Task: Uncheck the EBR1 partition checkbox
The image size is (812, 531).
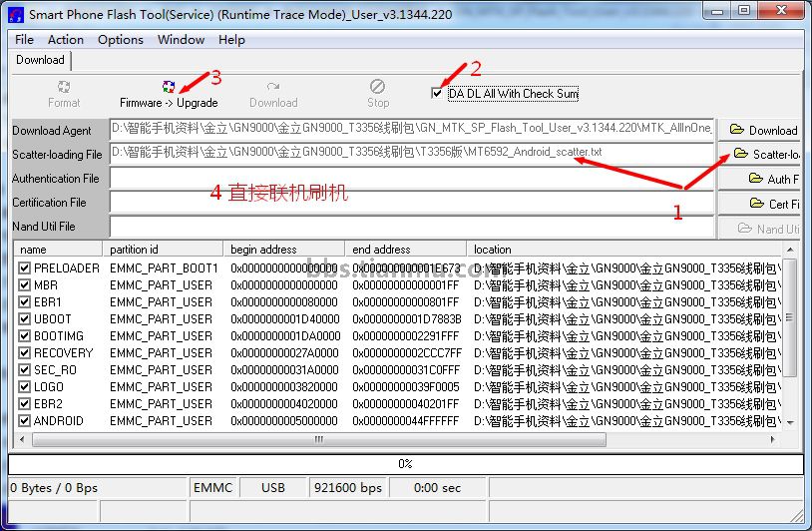Action: pyautogui.click(x=24, y=302)
